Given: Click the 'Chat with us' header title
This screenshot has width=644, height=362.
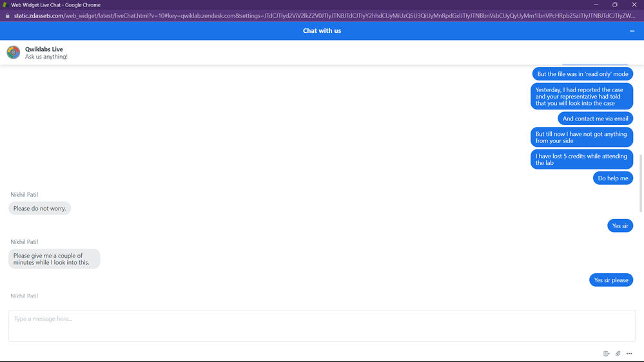Looking at the screenshot, I should tap(322, 31).
